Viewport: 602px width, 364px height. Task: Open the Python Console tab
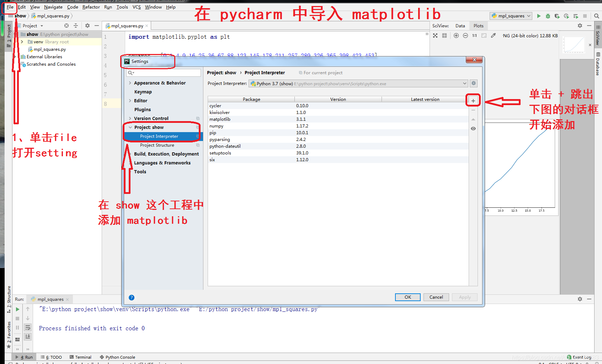click(x=117, y=357)
